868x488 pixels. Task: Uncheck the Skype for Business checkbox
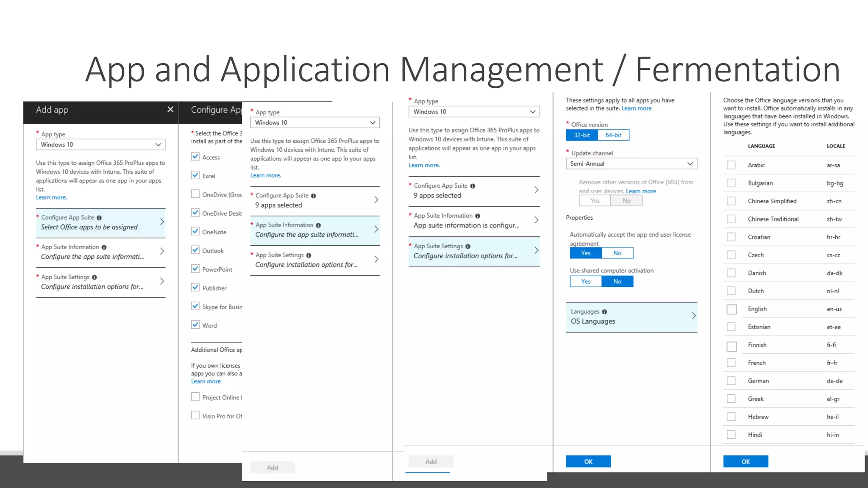point(195,306)
